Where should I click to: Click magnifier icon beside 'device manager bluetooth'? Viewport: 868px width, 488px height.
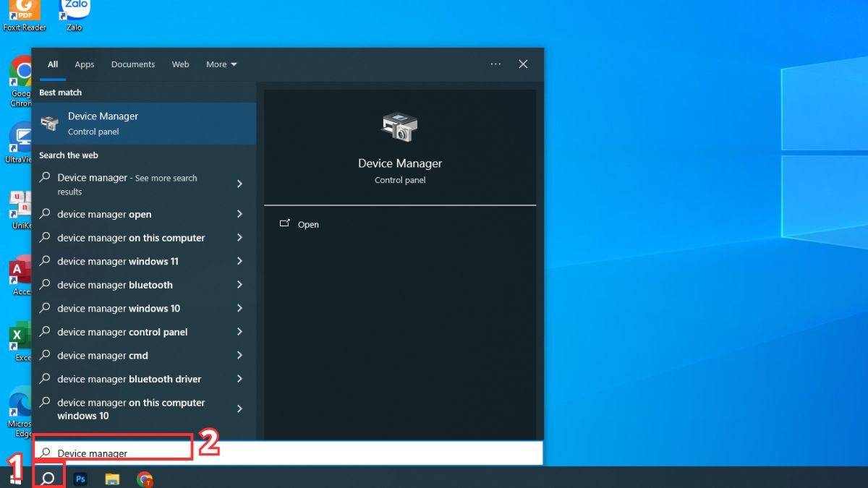pyautogui.click(x=45, y=285)
